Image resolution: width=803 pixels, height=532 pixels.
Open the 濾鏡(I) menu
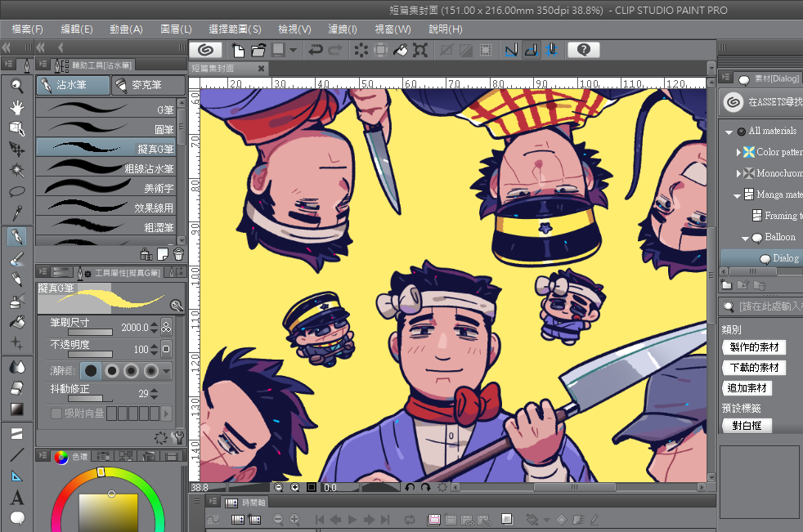click(342, 29)
